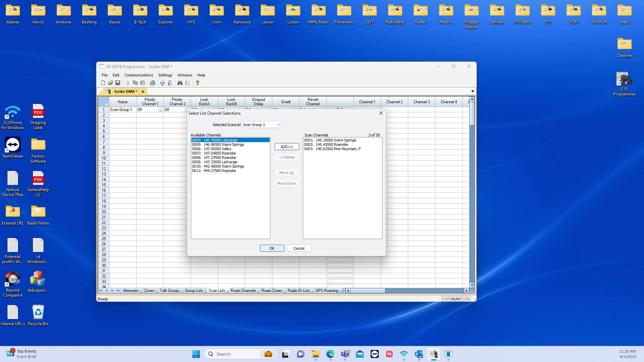The image size is (644, 362).
Task: Open File Explorer from the taskbar
Action: [x=315, y=354]
